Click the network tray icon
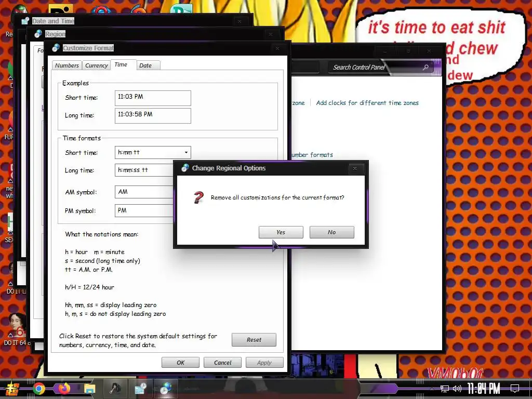This screenshot has width=532, height=399. coord(444,389)
